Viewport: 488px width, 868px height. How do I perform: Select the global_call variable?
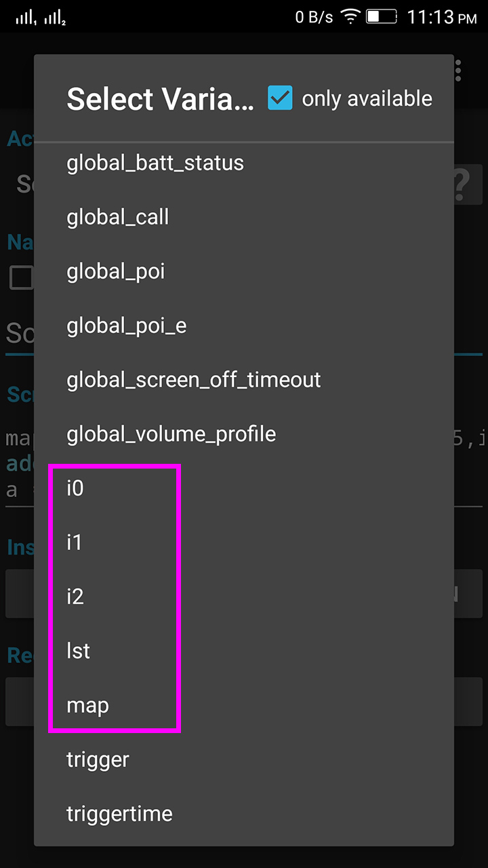117,217
